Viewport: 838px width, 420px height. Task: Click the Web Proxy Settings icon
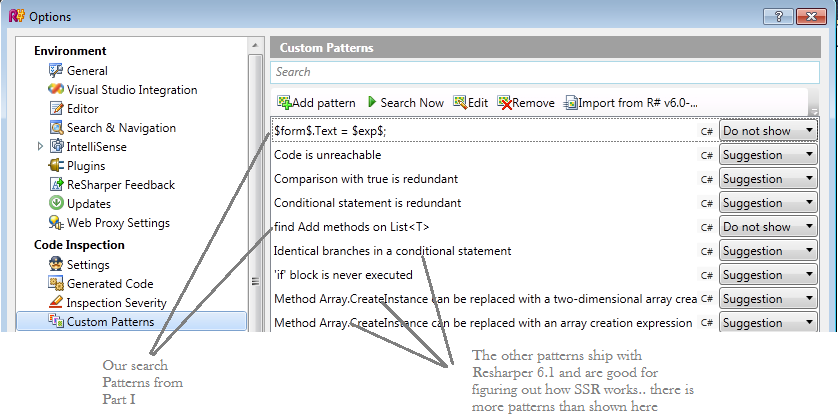pos(56,223)
